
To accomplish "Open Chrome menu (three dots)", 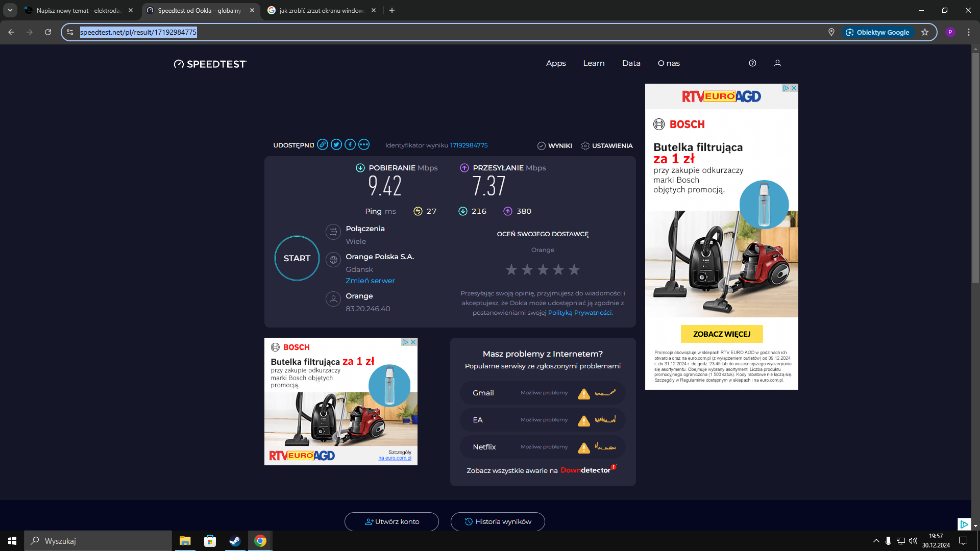I will (969, 32).
